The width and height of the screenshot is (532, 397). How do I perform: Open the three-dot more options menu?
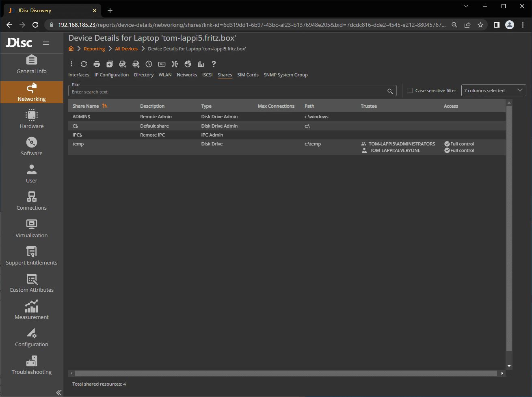point(71,64)
